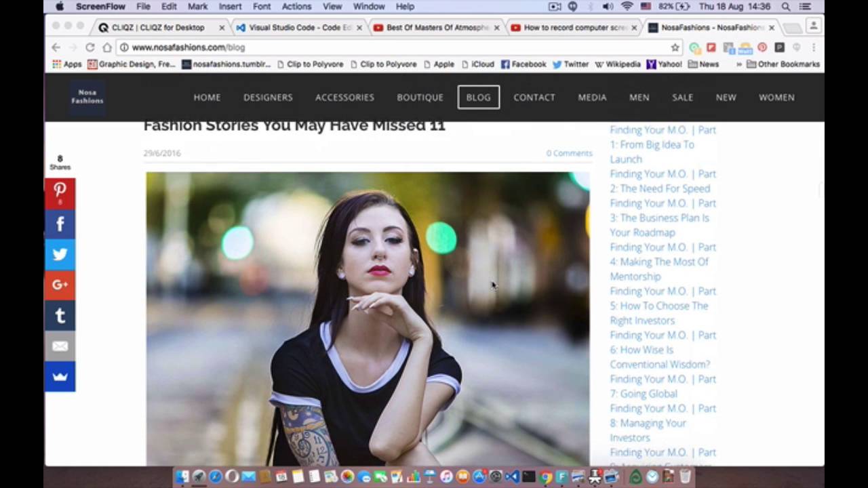Click the volume icon in menu bar
868x488 pixels.
(x=608, y=7)
